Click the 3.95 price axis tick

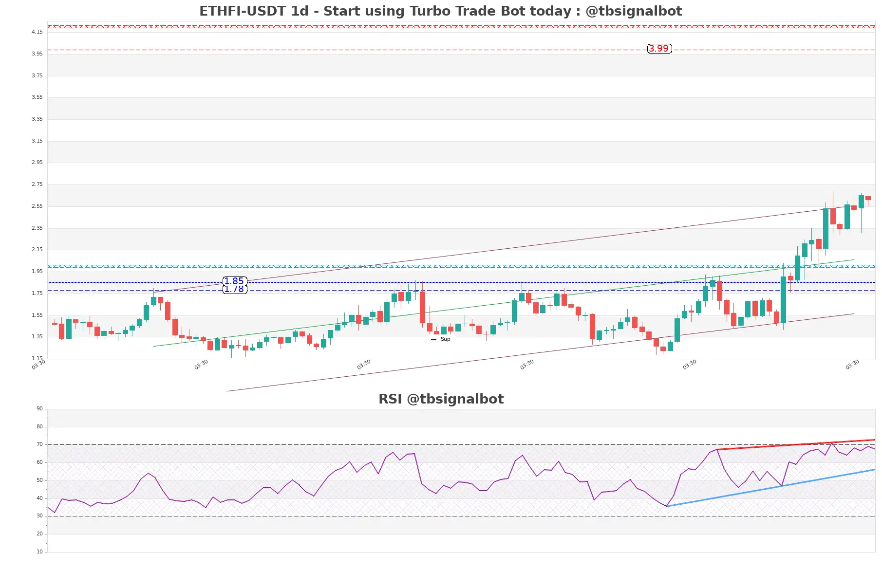coord(37,54)
